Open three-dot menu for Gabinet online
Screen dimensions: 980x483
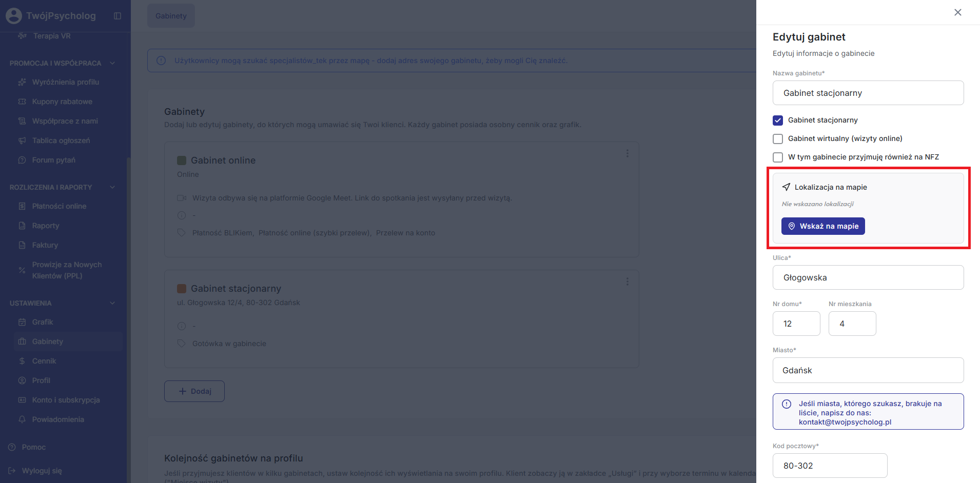coord(627,154)
